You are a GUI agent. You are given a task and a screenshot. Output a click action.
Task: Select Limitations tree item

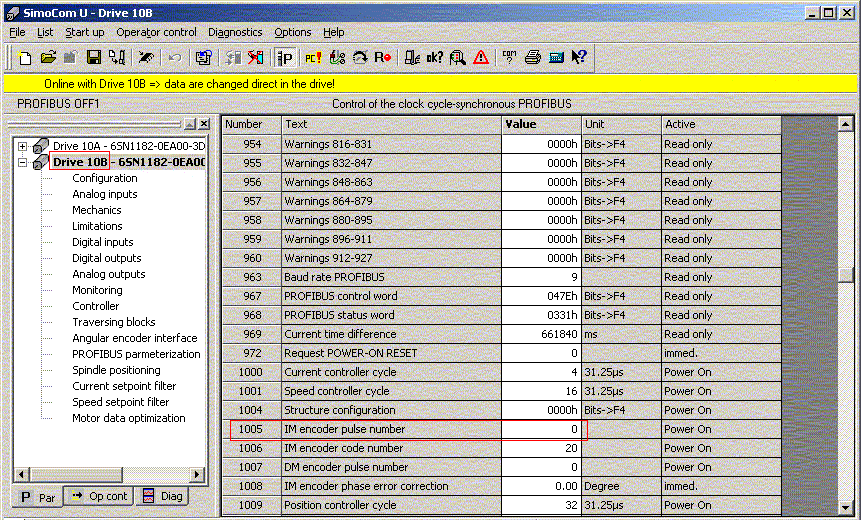97,226
